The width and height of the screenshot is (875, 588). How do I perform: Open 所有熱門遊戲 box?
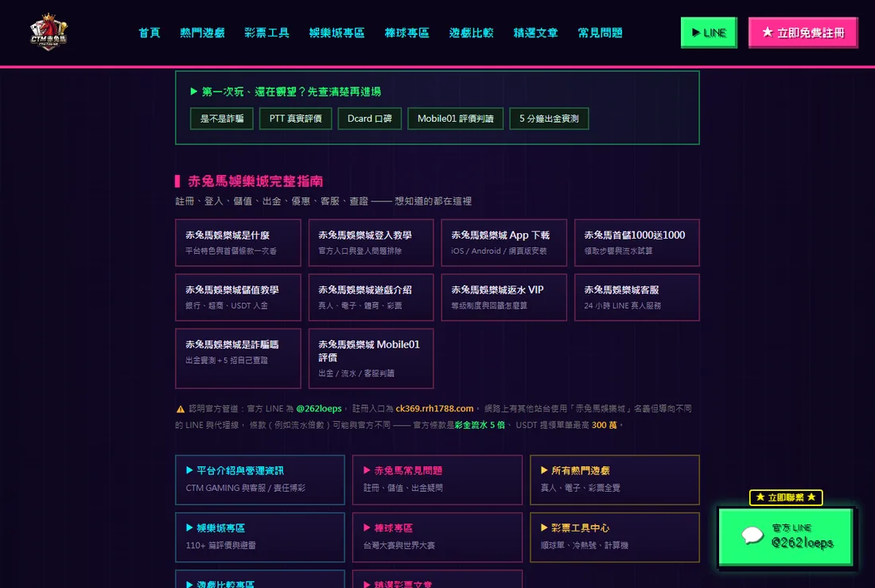614,480
